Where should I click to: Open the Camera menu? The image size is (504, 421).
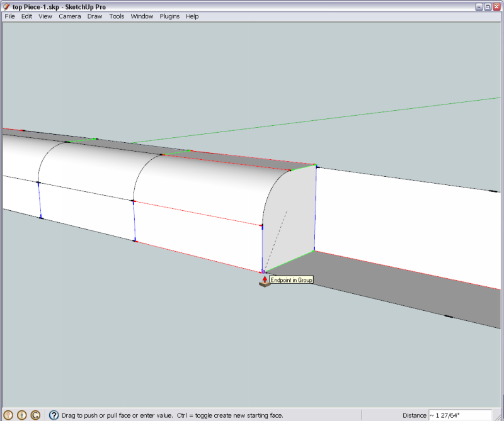[x=70, y=16]
